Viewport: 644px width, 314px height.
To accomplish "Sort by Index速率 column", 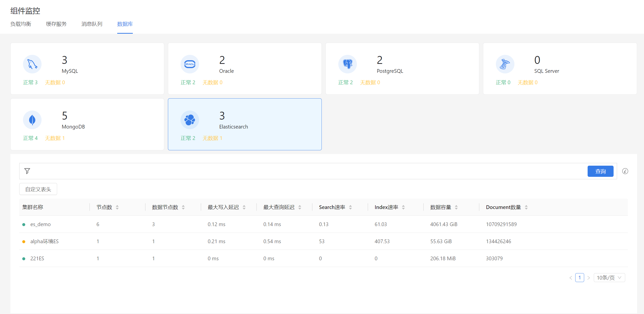I will click(403, 207).
